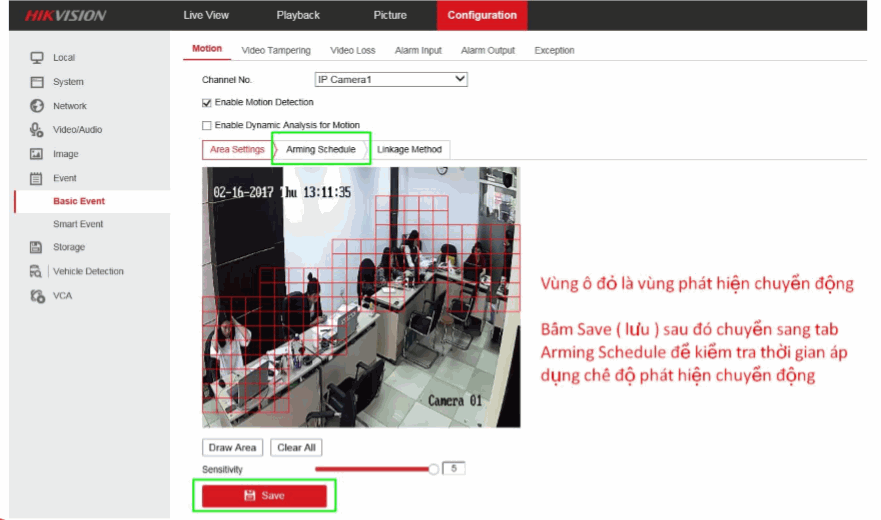The image size is (881, 520).
Task: Open the Smart Event submenu item
Action: point(78,224)
